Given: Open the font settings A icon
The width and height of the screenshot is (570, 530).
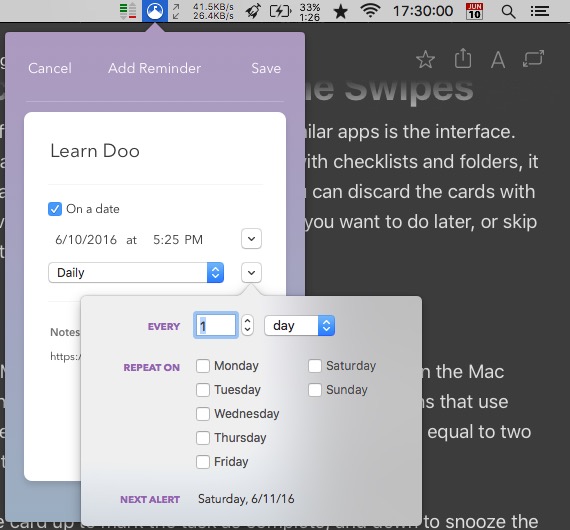Looking at the screenshot, I should click(498, 60).
